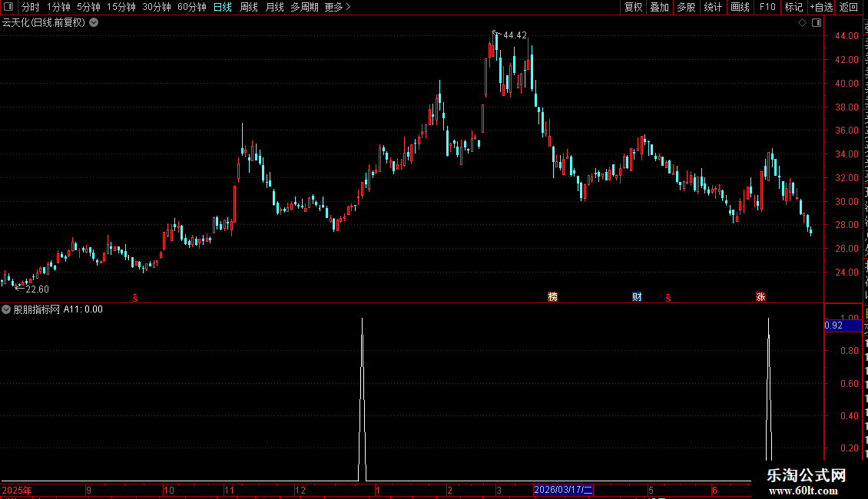Click the 22.60 low price label
868x499 pixels.
(37, 289)
